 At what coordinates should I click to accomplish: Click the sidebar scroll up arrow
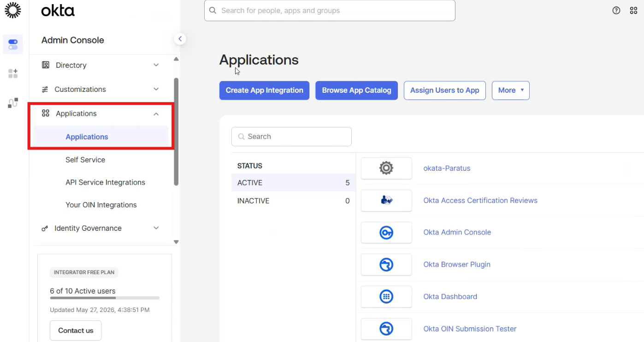[176, 59]
